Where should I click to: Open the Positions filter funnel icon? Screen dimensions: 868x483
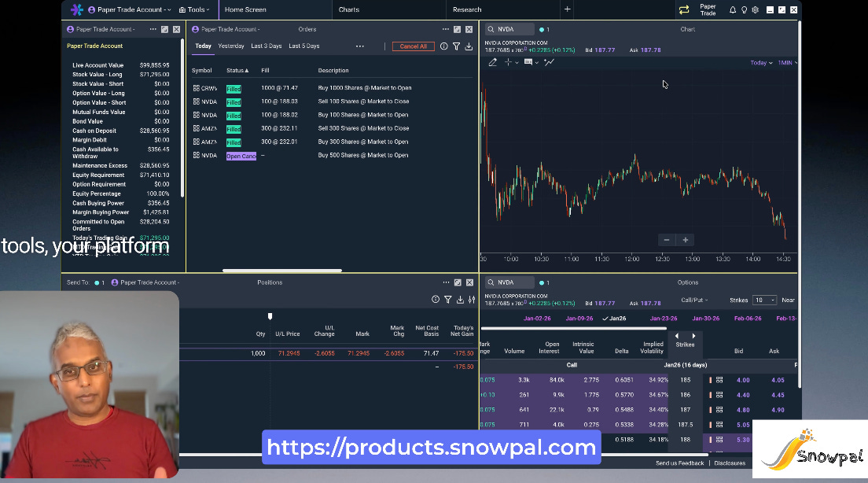pos(448,300)
